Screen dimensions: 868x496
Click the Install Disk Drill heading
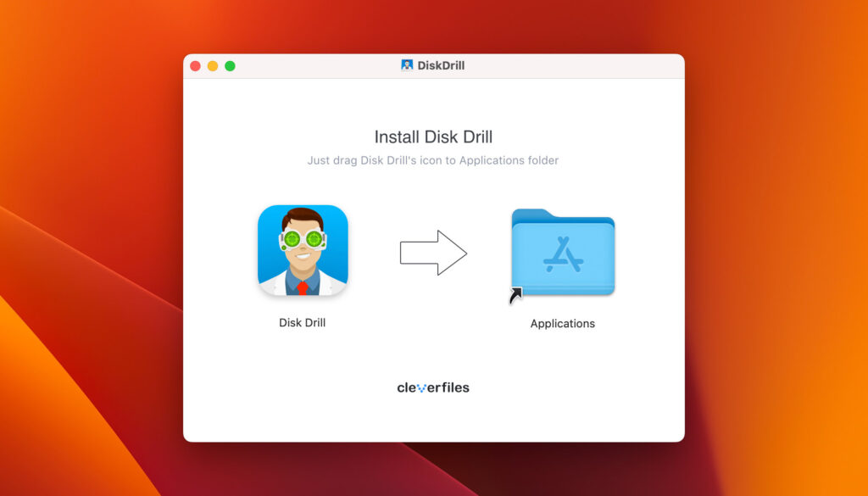(433, 137)
